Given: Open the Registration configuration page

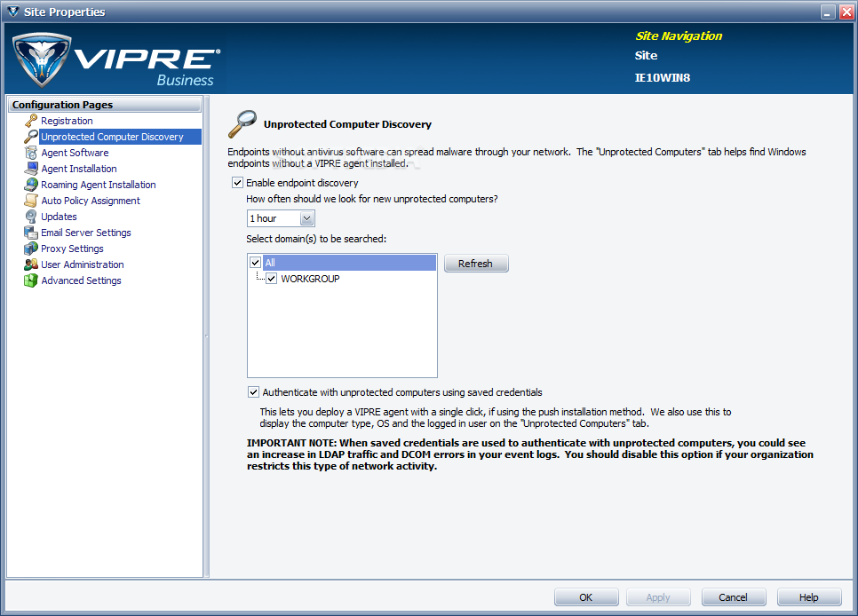Looking at the screenshot, I should 67,121.
